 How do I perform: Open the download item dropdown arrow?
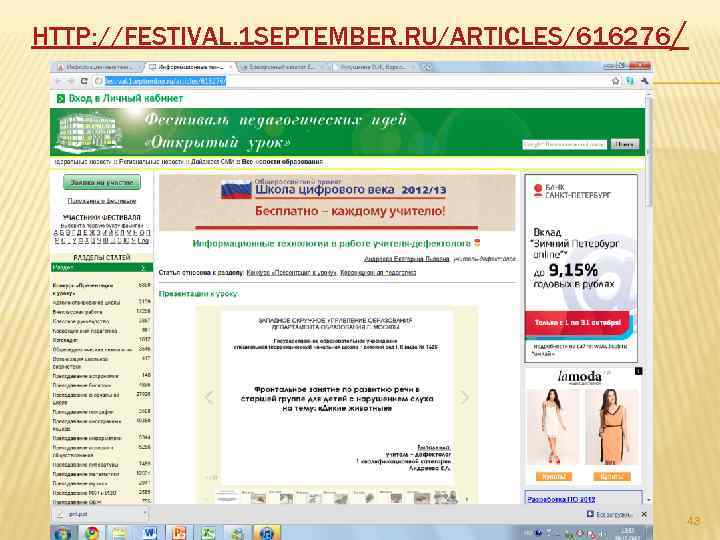[145, 514]
